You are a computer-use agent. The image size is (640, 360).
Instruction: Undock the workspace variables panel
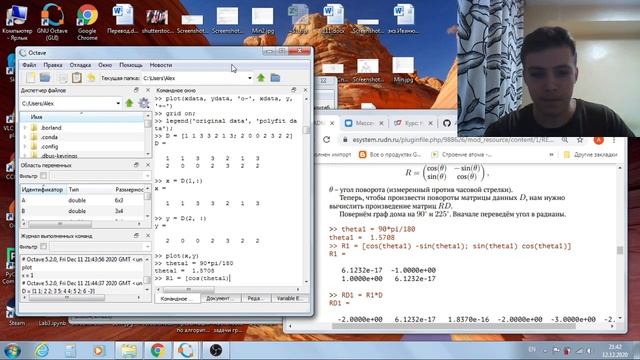click(136, 165)
